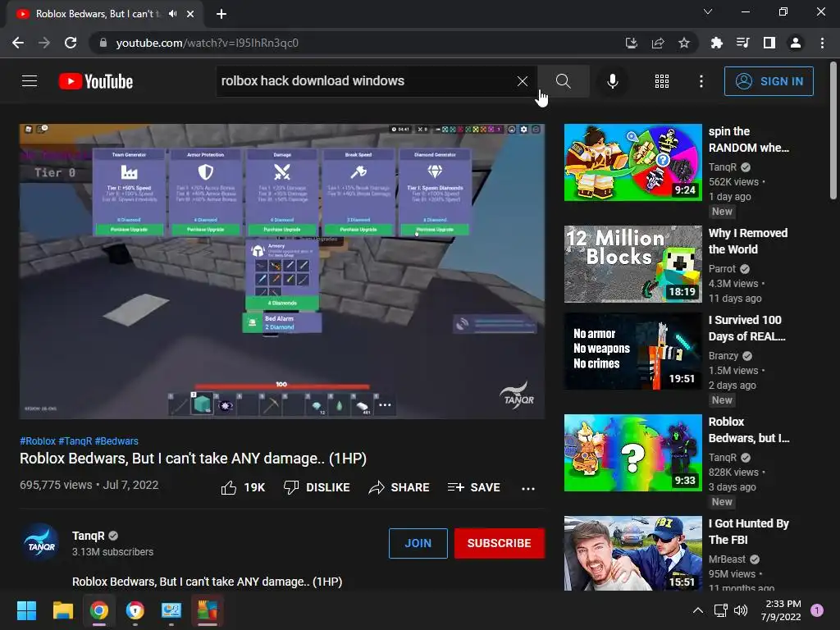
Task: Save the video to a playlist
Action: click(x=473, y=487)
